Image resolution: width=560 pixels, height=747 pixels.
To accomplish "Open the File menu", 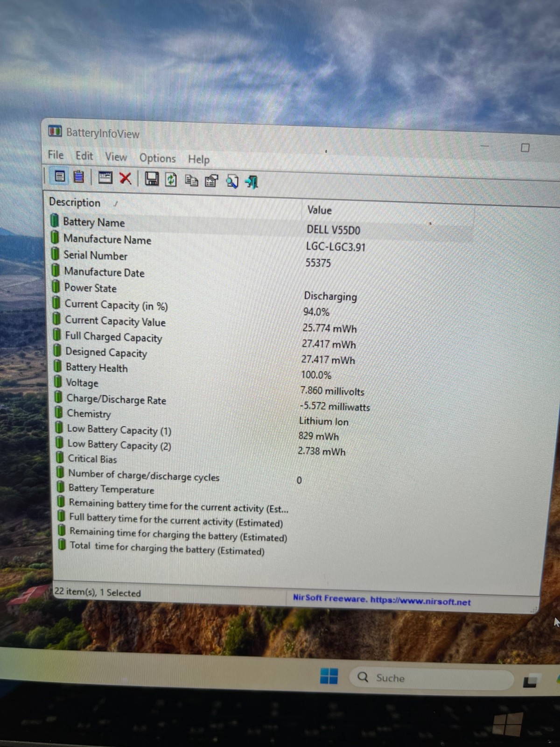I will click(x=56, y=155).
